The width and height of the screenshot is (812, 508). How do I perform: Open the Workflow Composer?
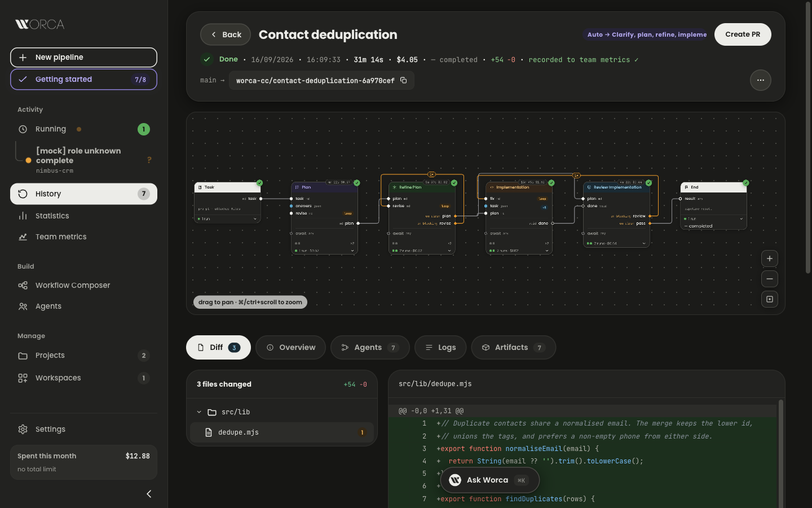[83, 285]
